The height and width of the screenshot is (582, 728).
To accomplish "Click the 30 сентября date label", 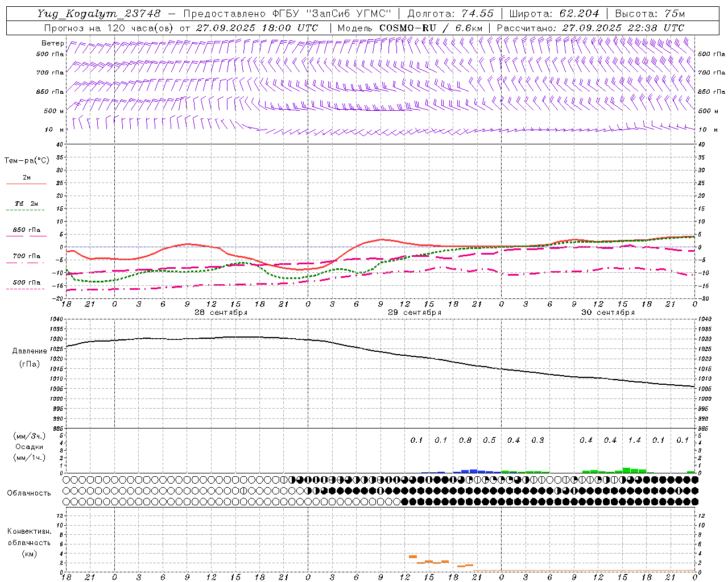I will 608,313.
